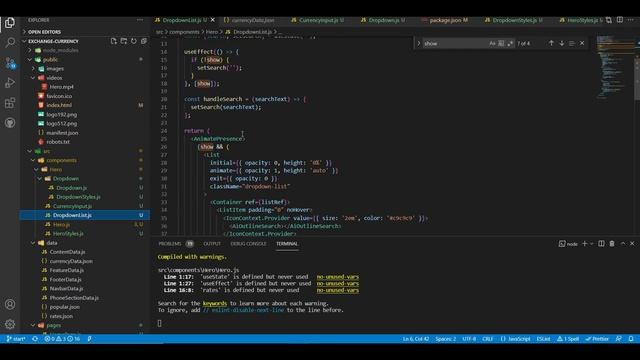Toggle Match Case in find widget
Screen dimensions: 640x360
pyautogui.click(x=492, y=43)
